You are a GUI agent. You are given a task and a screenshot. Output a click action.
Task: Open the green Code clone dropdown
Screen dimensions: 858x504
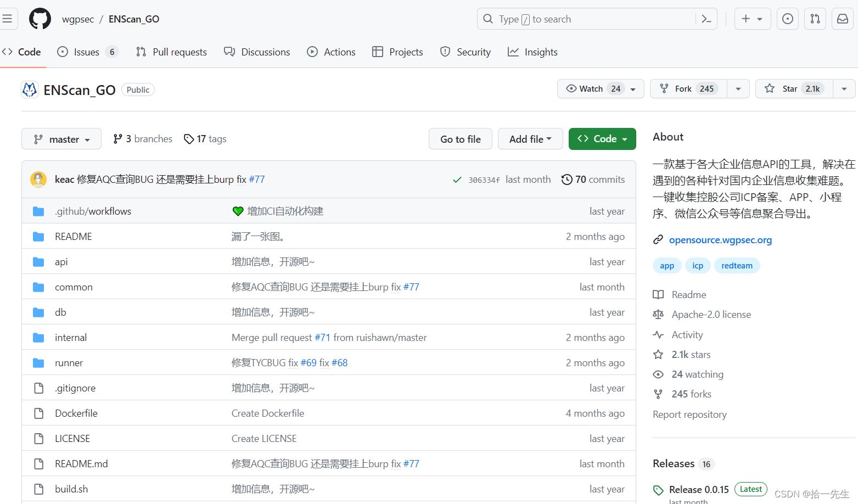click(602, 139)
